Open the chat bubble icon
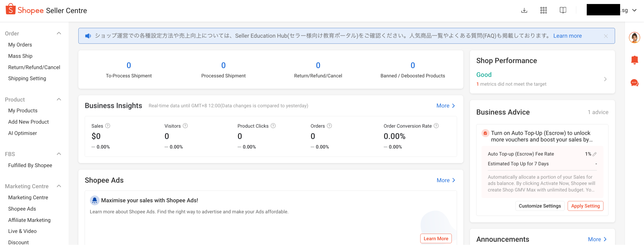The width and height of the screenshot is (644, 245). (634, 83)
